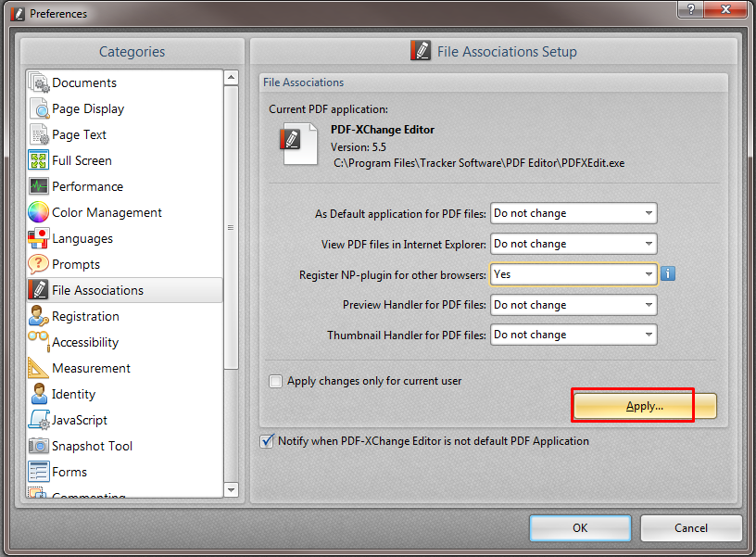This screenshot has width=756, height=557.
Task: Confirm preferences with OK button
Action: 580,528
